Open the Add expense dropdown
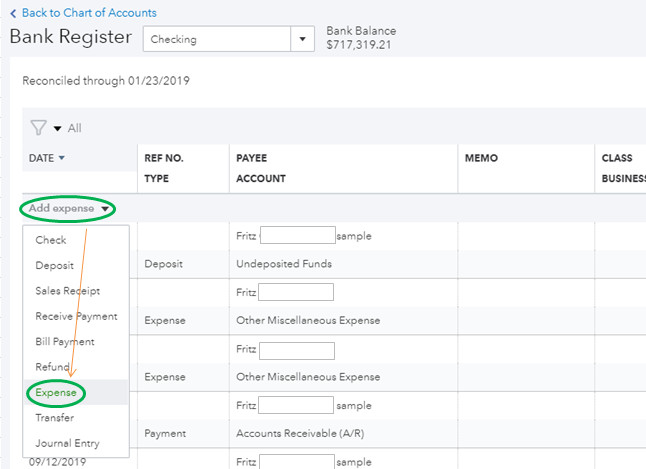The width and height of the screenshot is (646, 469). click(x=68, y=209)
